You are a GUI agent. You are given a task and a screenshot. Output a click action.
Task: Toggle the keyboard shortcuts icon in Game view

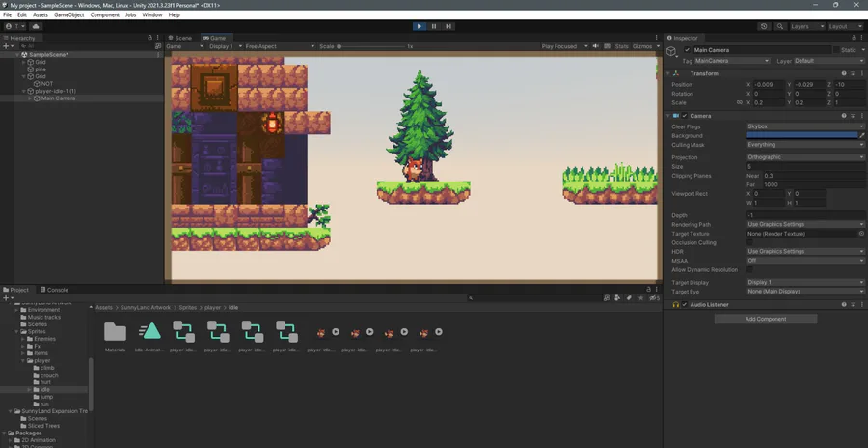[x=608, y=46]
